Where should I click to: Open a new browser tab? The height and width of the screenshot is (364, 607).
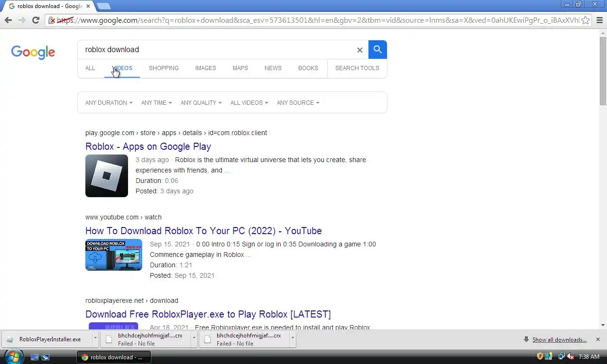(x=103, y=6)
